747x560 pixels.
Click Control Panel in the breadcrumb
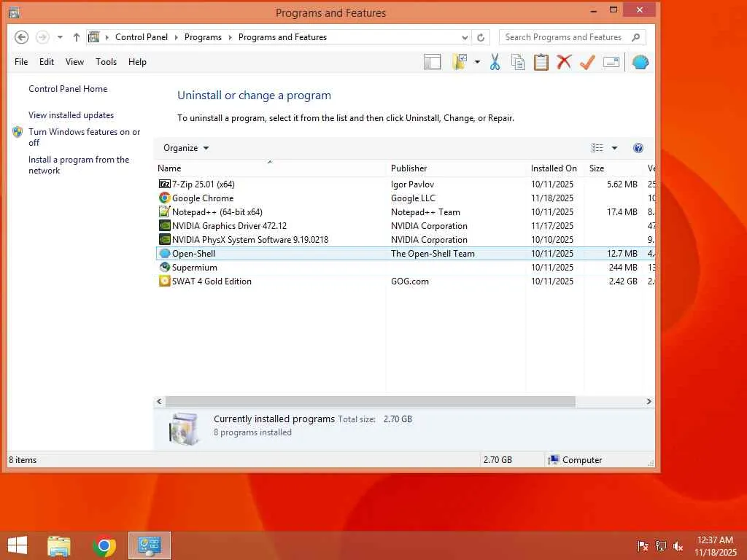point(142,37)
